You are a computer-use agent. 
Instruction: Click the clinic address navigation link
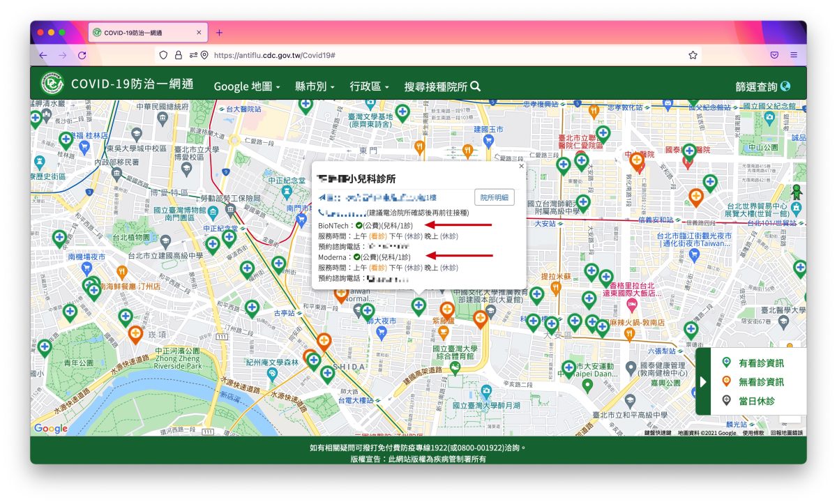point(377,198)
